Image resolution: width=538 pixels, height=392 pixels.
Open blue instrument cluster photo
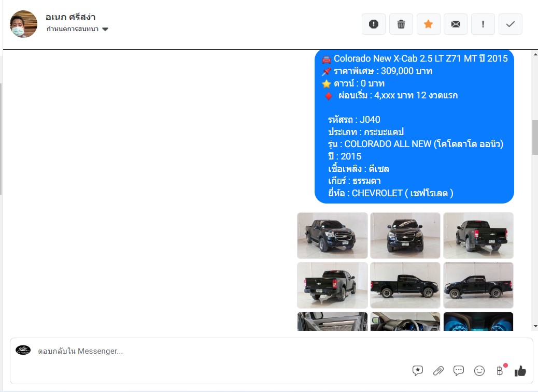478,322
